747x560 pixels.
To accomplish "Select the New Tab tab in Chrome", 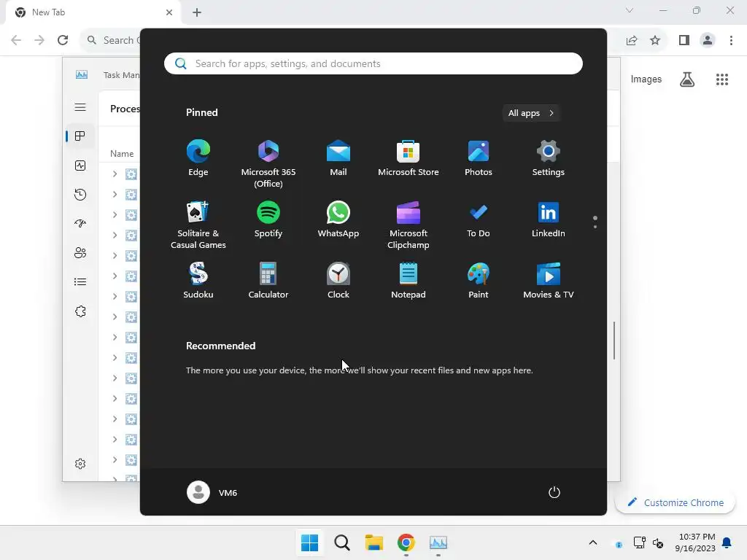I will [93, 12].
